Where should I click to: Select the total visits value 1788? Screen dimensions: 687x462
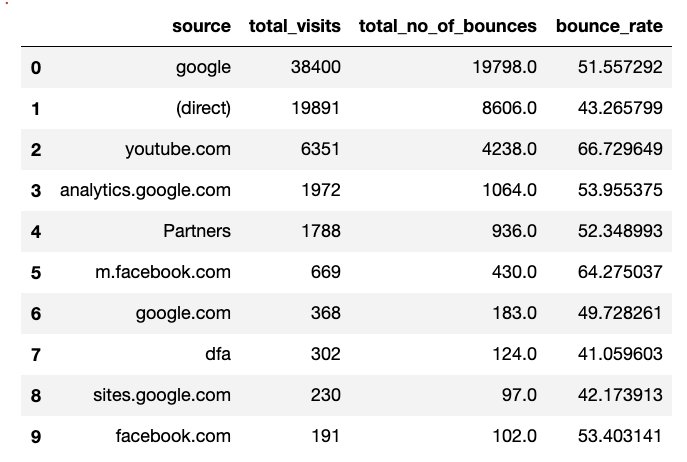(x=321, y=231)
